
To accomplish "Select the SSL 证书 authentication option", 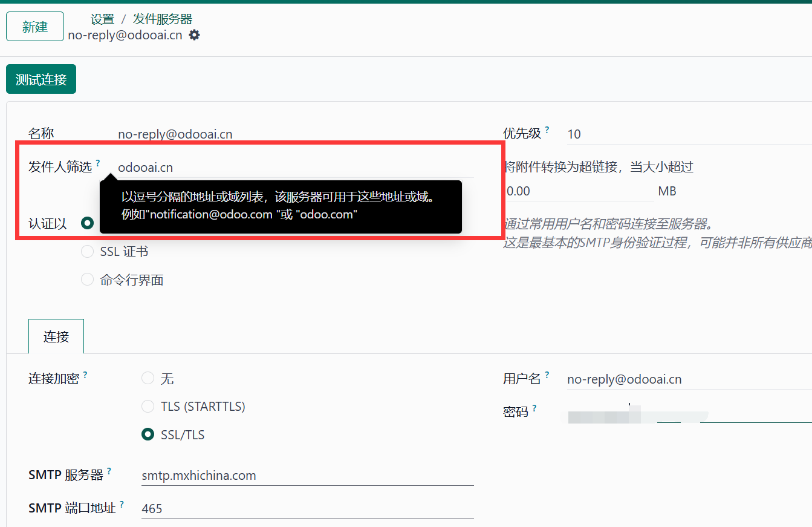I will (88, 252).
